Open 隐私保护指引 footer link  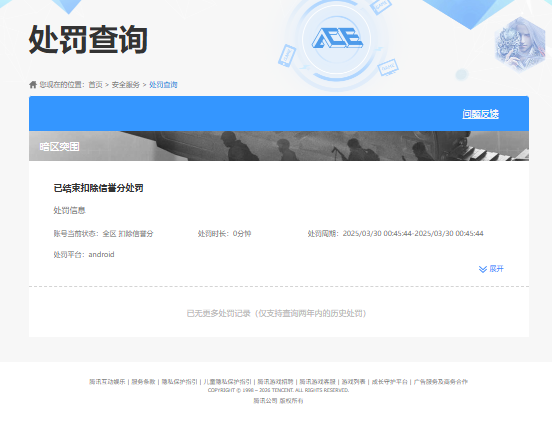click(x=180, y=382)
